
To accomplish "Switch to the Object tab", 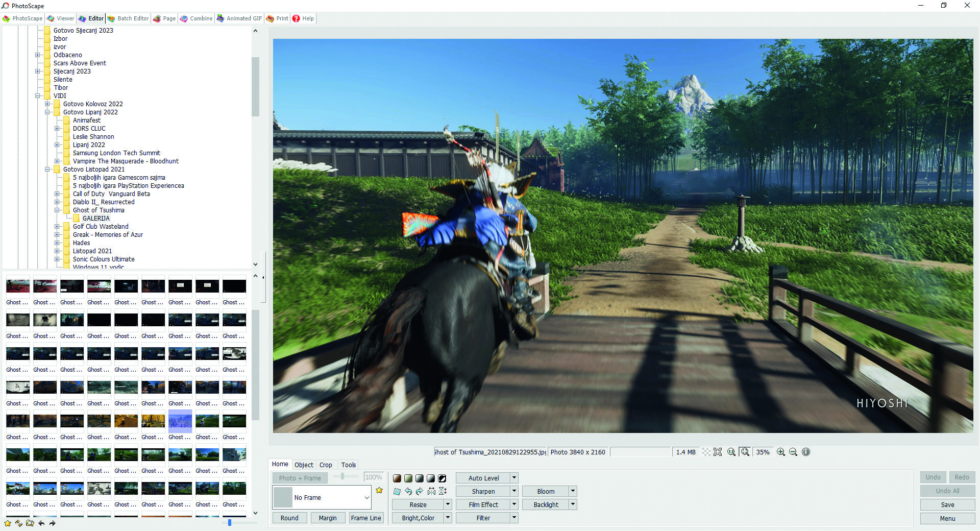I will tap(304, 465).
